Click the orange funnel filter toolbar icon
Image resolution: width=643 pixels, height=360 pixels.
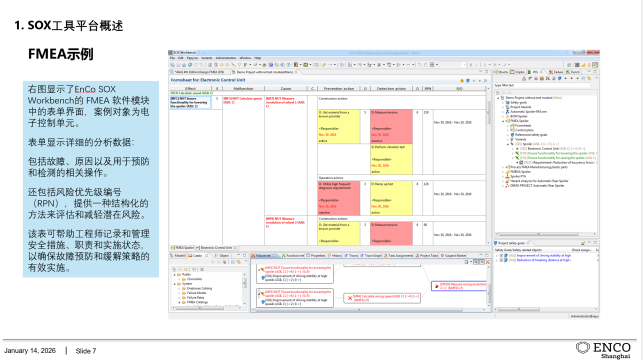pyautogui.click(x=239, y=65)
